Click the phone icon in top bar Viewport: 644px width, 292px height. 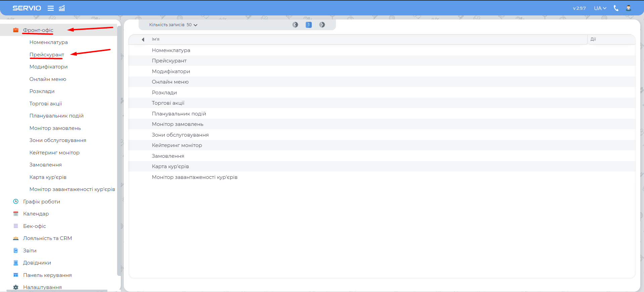(616, 8)
